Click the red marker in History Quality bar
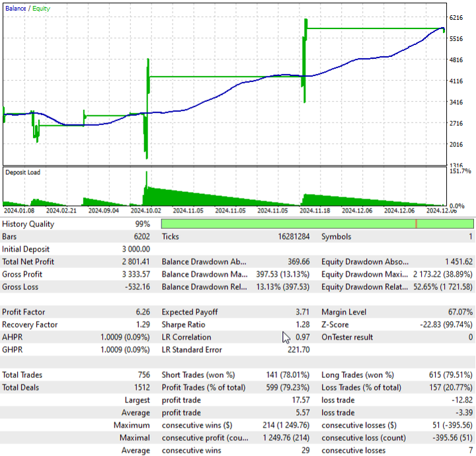The width and height of the screenshot is (476, 456). tap(416, 224)
